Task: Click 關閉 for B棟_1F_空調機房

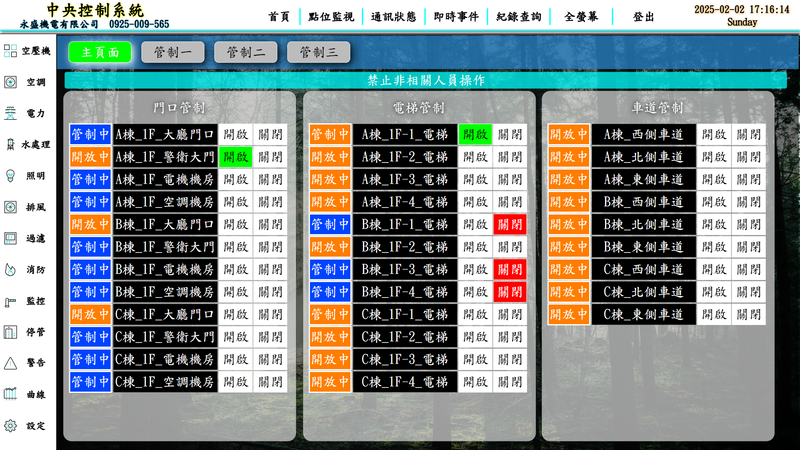Action: click(x=270, y=292)
